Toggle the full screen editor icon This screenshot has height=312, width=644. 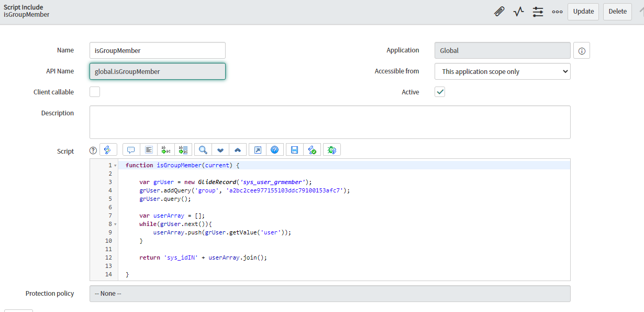pyautogui.click(x=258, y=150)
